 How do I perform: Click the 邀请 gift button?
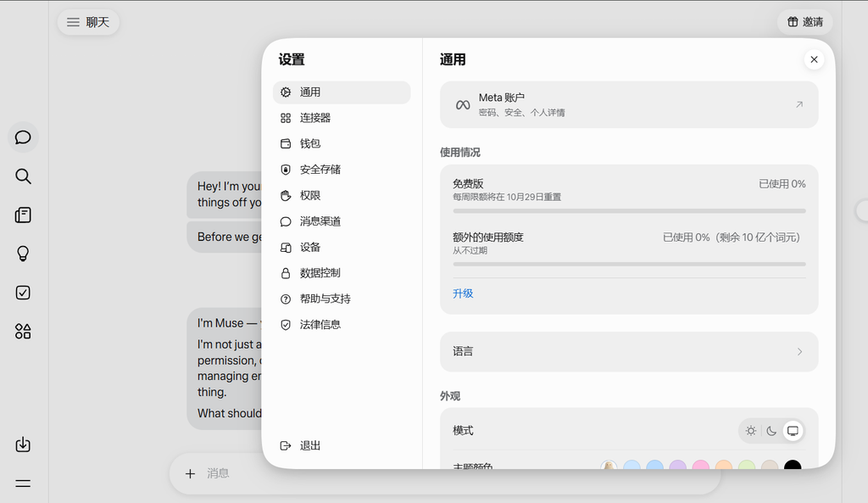[x=805, y=22]
